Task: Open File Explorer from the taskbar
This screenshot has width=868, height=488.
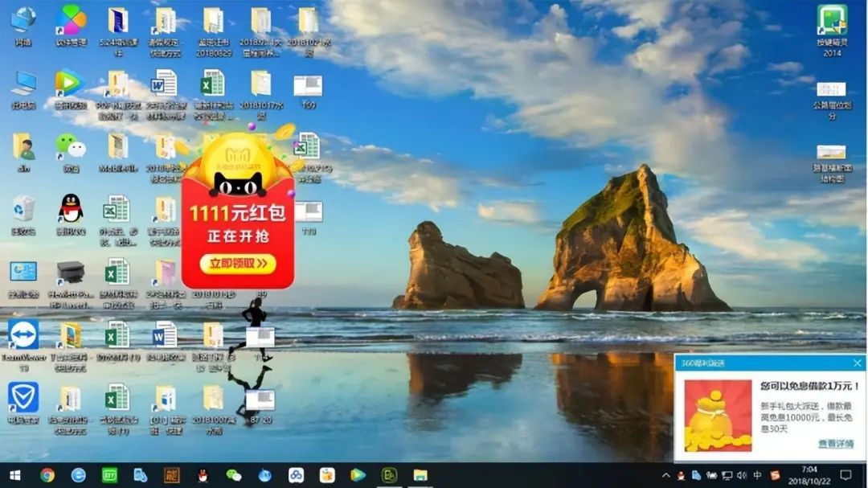Action: point(418,474)
